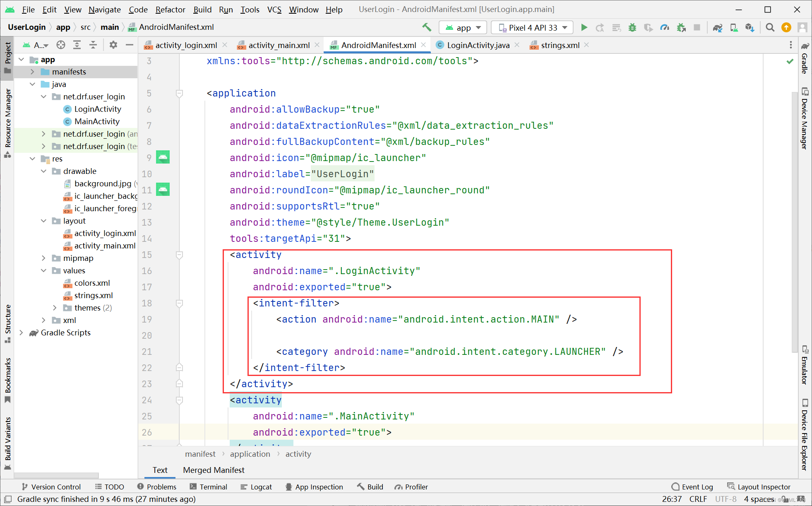Open SDK Manager toolbar icon
This screenshot has width=812, height=506.
(750, 27)
